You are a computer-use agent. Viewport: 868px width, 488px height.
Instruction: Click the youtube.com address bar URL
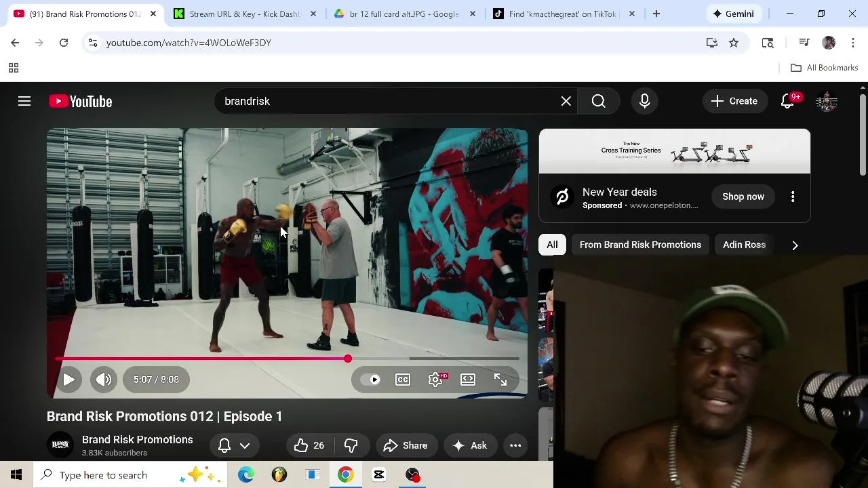(189, 43)
